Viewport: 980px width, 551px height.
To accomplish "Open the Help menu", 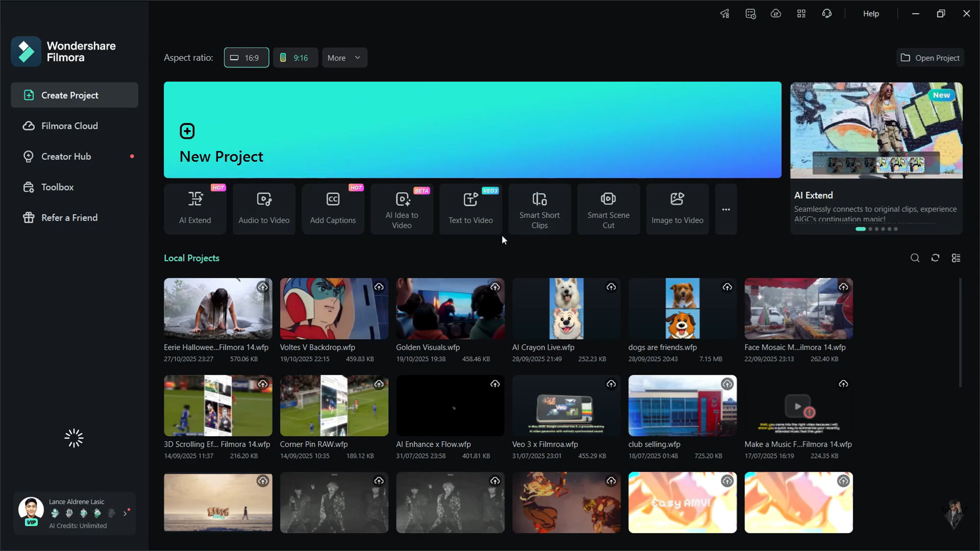I will (871, 13).
